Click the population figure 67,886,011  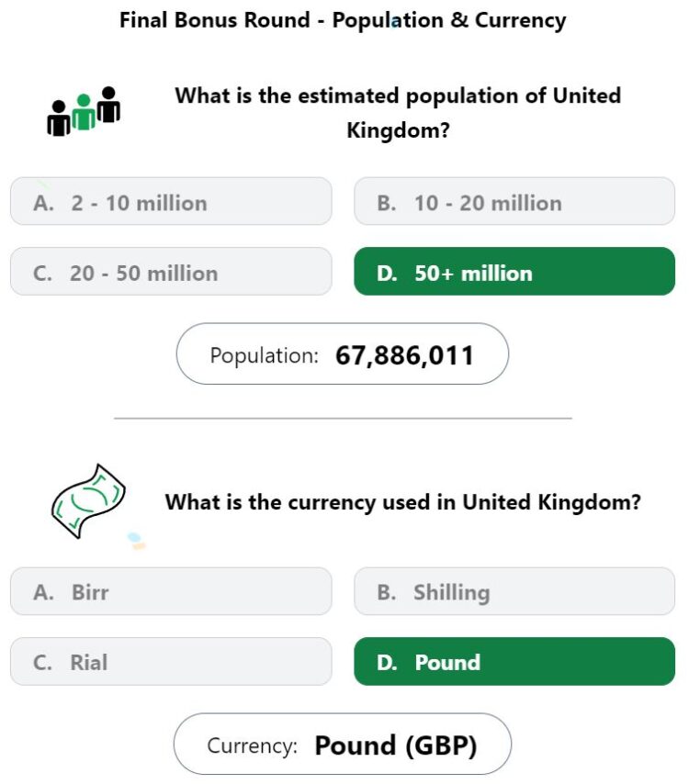tap(404, 355)
